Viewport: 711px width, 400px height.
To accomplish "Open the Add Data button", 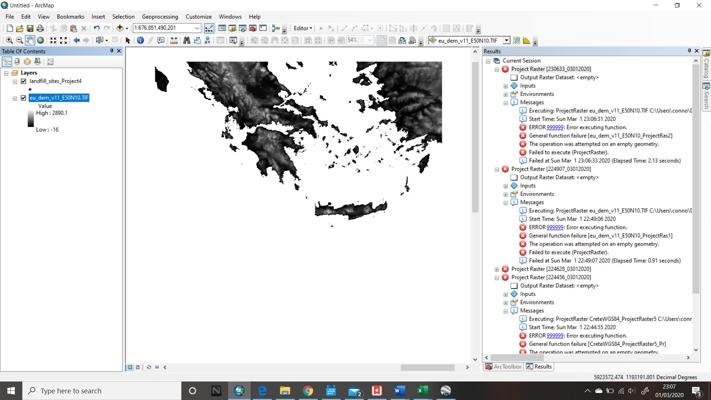I will pos(120,28).
